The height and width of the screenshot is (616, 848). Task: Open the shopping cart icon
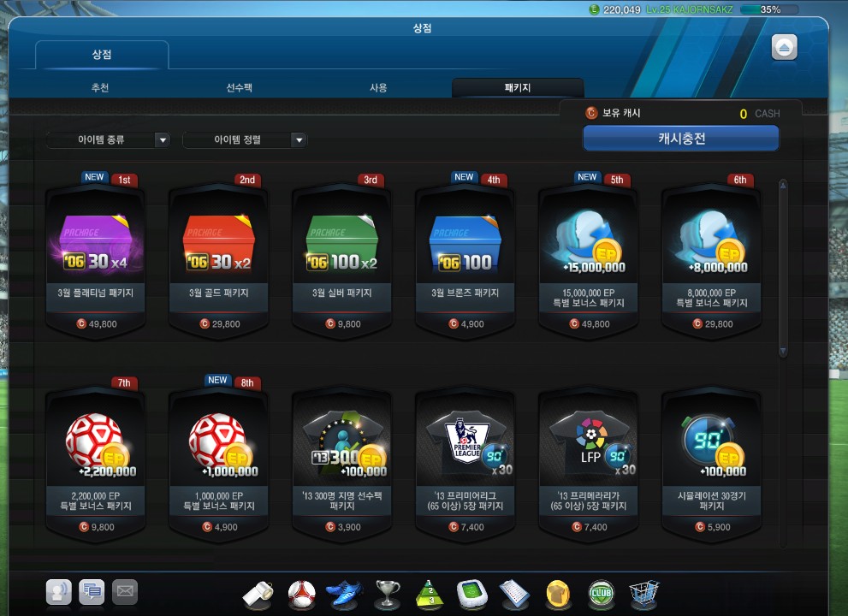click(x=644, y=594)
